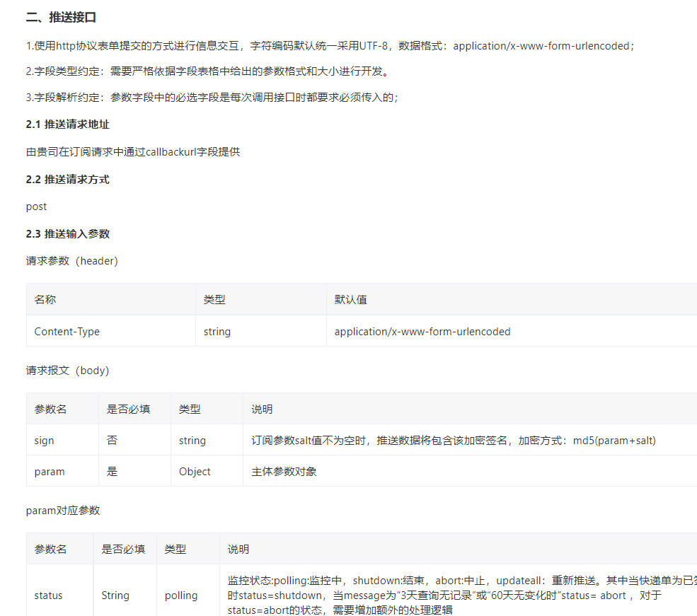The height and width of the screenshot is (616, 697).
Task: Click the line starting '3.字段解析约定'
Action: click(x=212, y=98)
